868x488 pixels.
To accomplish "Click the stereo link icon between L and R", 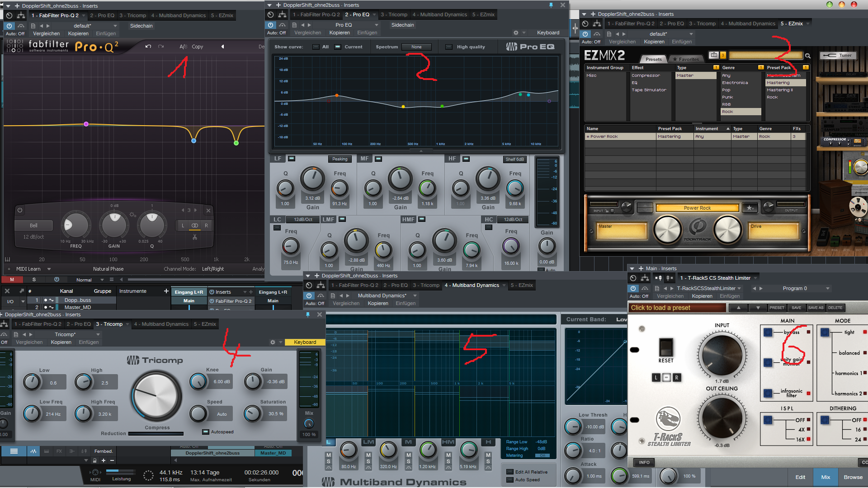I will point(195,225).
